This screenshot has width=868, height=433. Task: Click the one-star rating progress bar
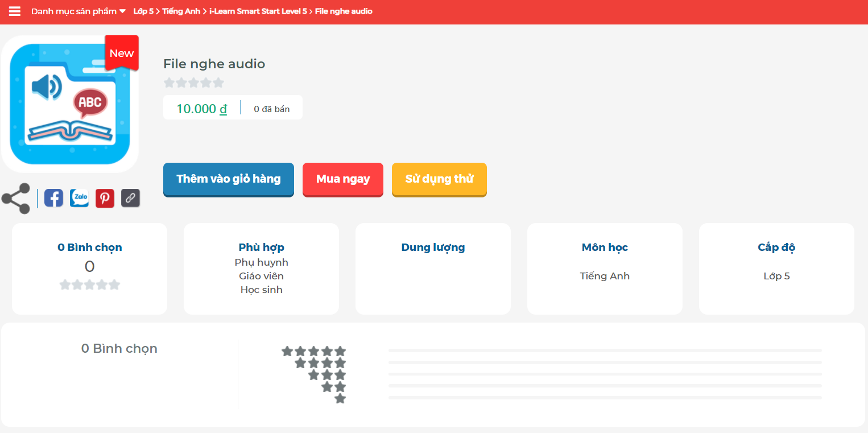point(605,398)
